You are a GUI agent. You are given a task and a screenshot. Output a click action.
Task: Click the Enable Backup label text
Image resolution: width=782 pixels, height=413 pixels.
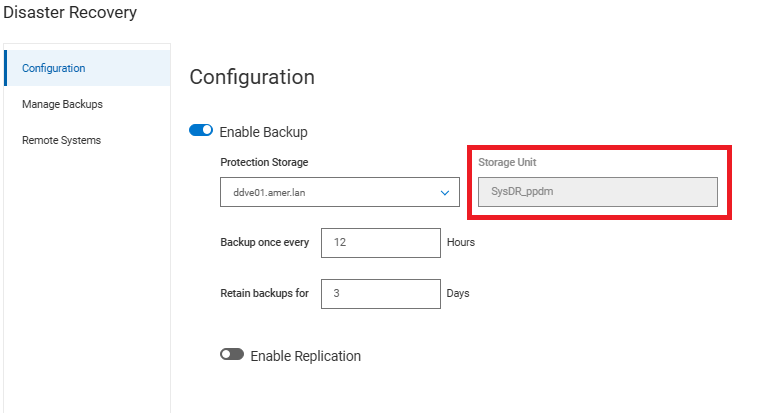click(x=263, y=131)
